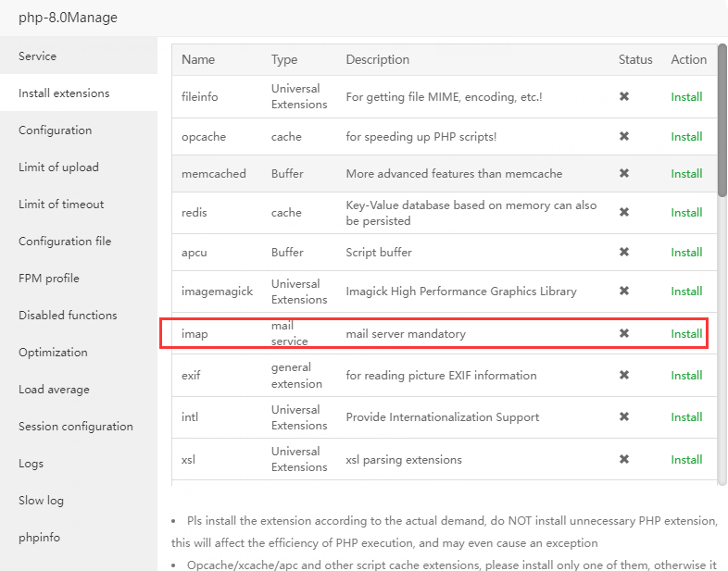Click the imap status X icon
The image size is (728, 571).
[624, 333]
